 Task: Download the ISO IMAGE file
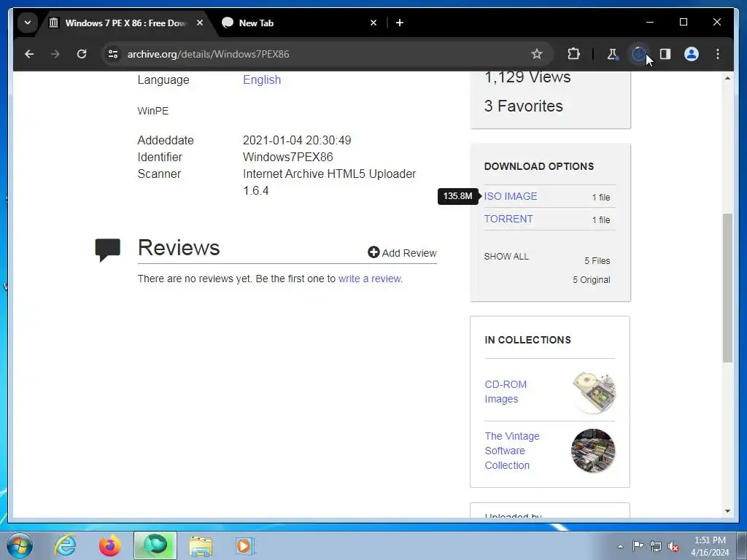pyautogui.click(x=510, y=196)
